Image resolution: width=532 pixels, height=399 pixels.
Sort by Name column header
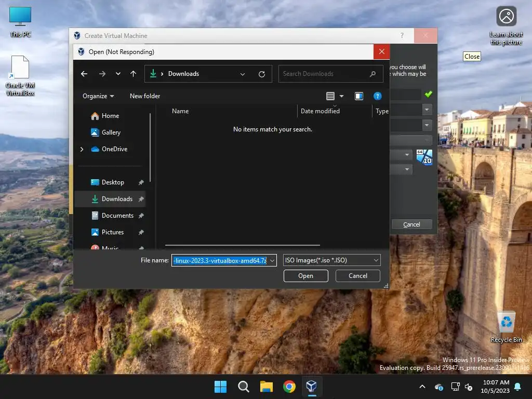(180, 111)
